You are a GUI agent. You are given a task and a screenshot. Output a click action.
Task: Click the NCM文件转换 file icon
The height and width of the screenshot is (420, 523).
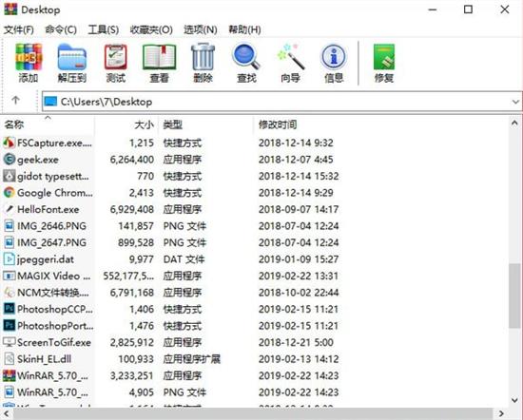(9, 293)
